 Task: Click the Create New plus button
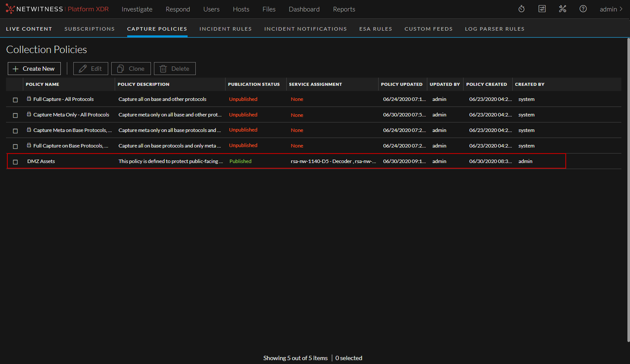coord(34,69)
